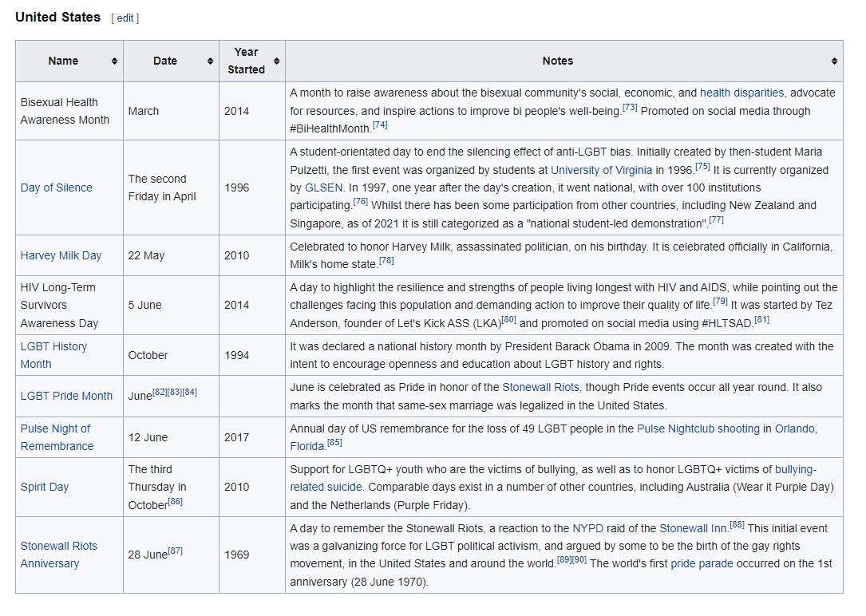Viewport: 866px width, 616px height.
Task: Open citation reference 73
Action: 630,108
